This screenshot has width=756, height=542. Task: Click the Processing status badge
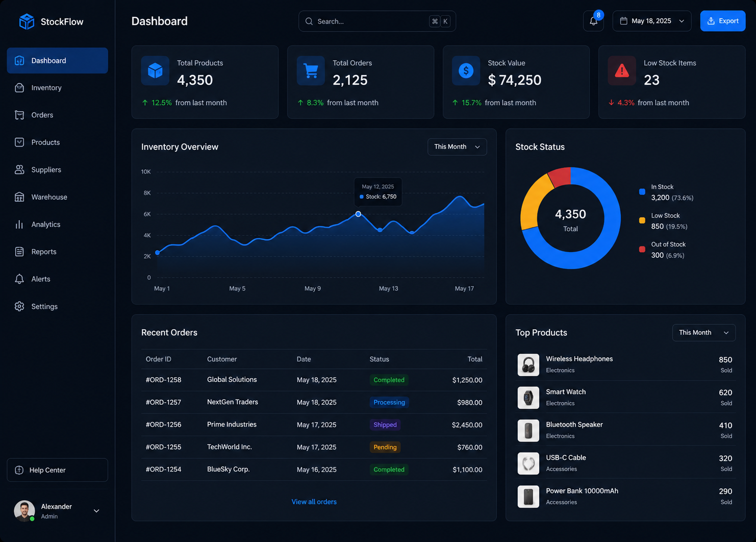tap(389, 402)
